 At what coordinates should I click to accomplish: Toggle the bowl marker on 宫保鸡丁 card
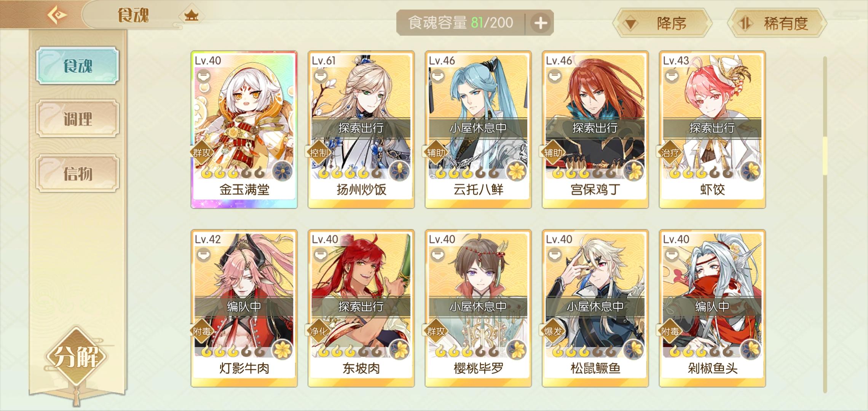point(555,76)
